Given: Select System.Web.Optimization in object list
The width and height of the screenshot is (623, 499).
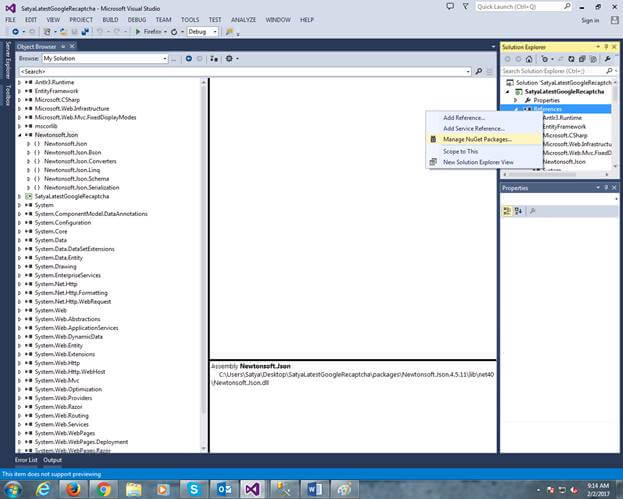Looking at the screenshot, I should coord(68,389).
